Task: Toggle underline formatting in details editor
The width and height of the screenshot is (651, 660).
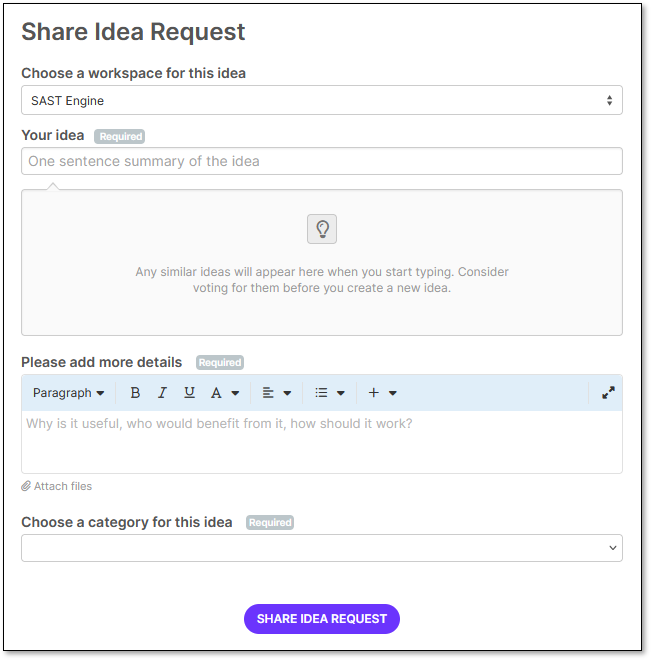Action: pos(189,393)
